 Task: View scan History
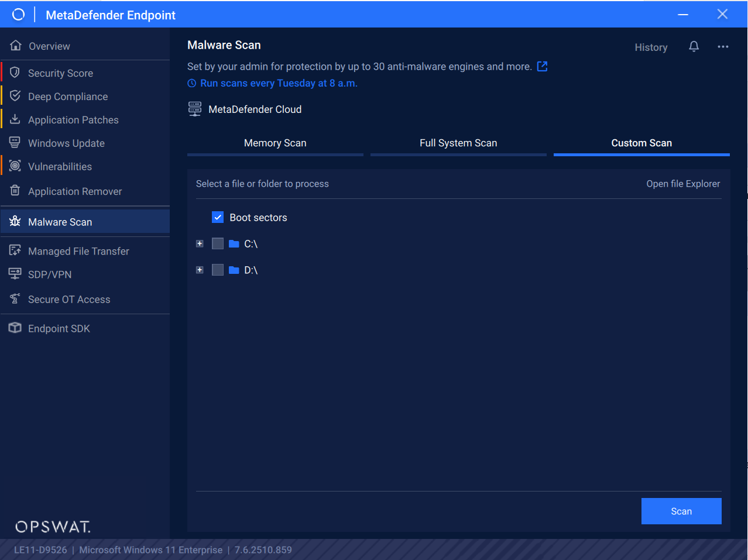(x=651, y=47)
